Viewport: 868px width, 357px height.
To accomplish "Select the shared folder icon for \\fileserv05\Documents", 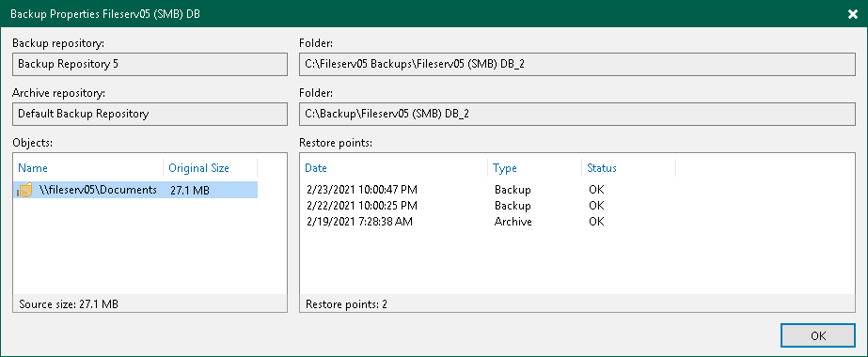I will [24, 191].
